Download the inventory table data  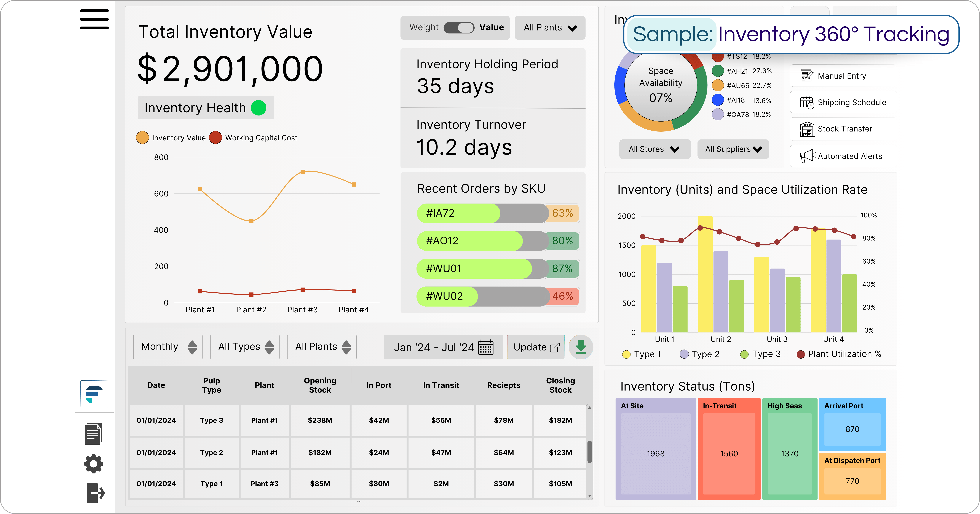(581, 347)
